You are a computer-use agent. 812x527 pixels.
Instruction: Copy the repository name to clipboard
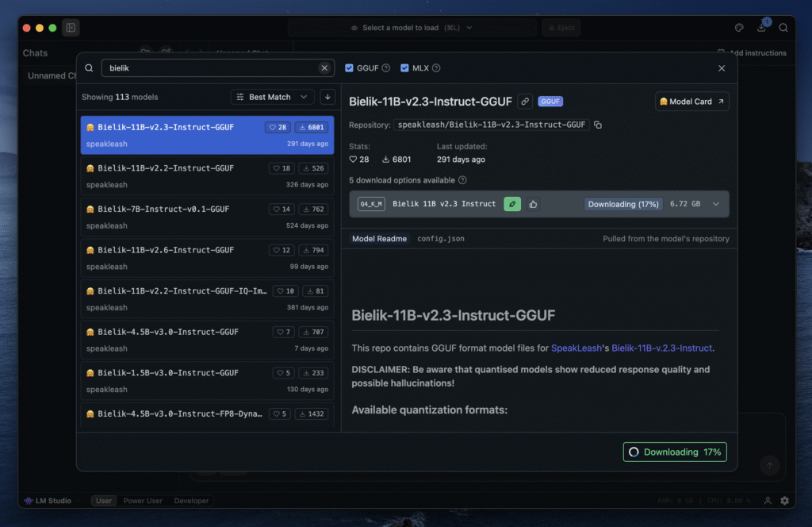click(598, 125)
